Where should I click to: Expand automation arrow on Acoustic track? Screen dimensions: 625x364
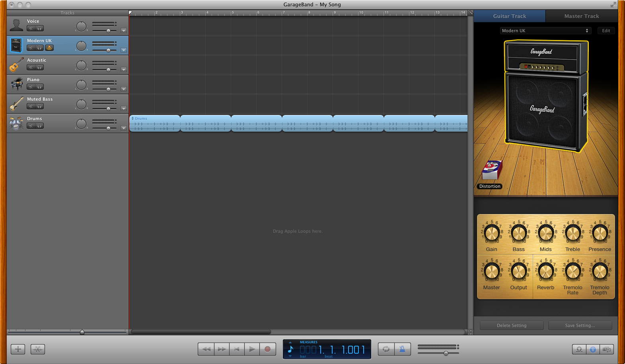pos(124,70)
